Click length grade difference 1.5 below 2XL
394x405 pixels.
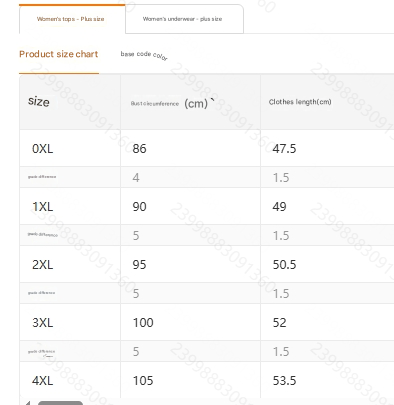(x=281, y=294)
